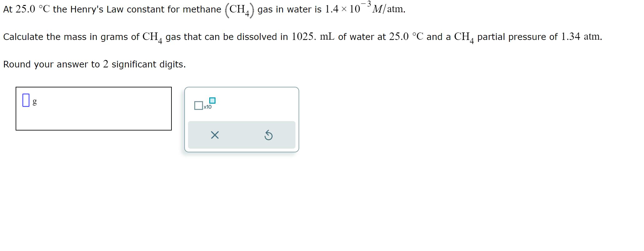Select the grams answer field area
This screenshot has width=644, height=251.
pos(94,108)
